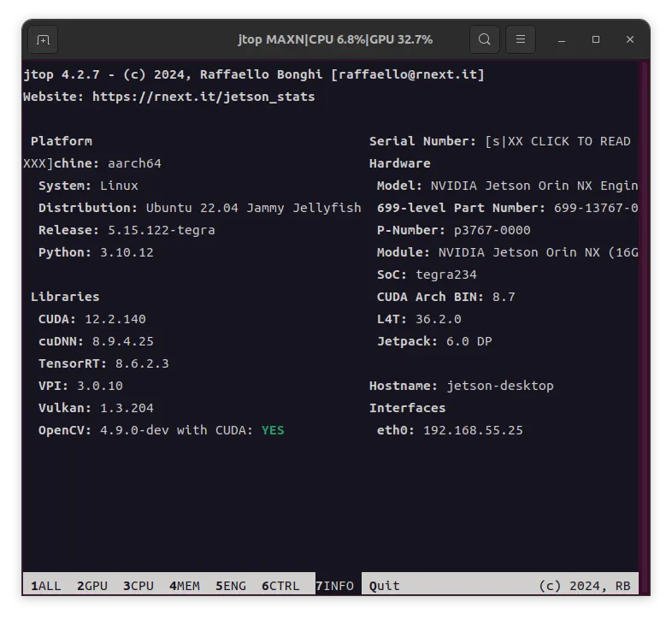Viewport: 672px width, 620px height.
Task: Click the VPI 3.0.10 line
Action: [x=80, y=386]
